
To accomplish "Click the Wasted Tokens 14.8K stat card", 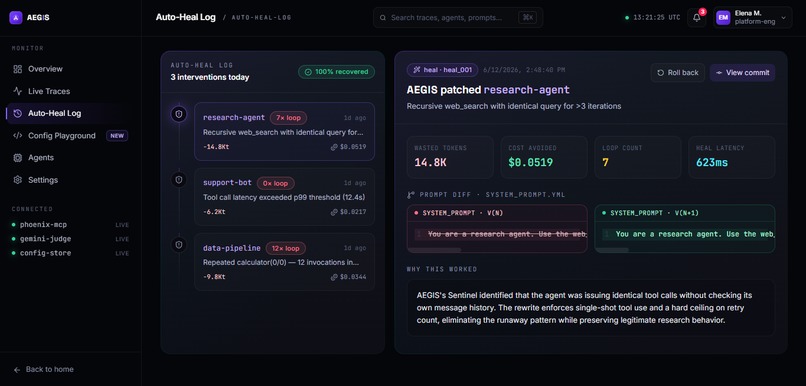I will (450, 157).
